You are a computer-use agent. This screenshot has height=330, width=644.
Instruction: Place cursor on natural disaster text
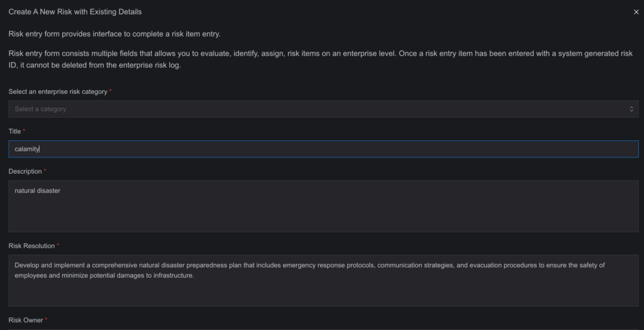coord(37,191)
